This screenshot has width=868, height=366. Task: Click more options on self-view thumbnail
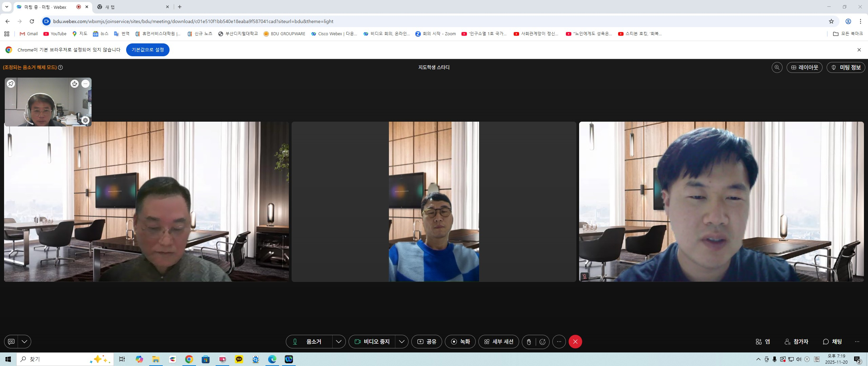click(x=85, y=84)
